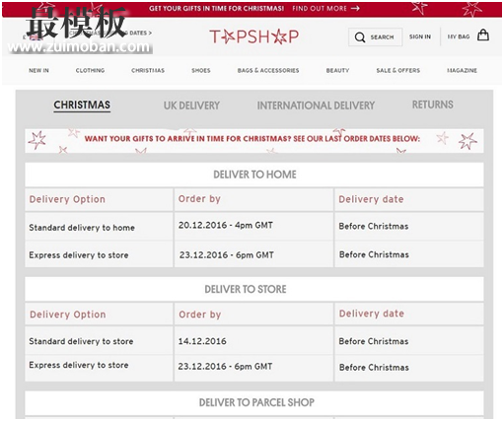Click 'Before Christmas' for Standard delivery to home
Viewport: 504px width, 421px height.
pyautogui.click(x=374, y=226)
